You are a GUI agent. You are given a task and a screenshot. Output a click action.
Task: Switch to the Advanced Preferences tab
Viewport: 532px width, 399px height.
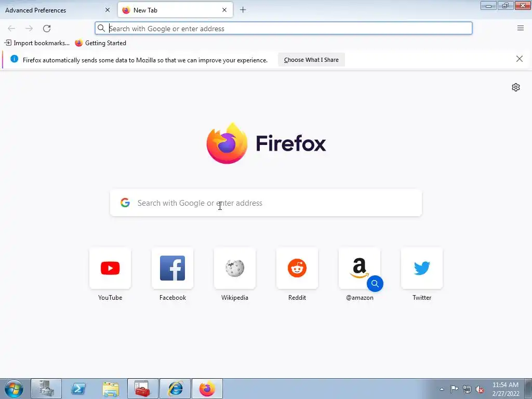57,10
